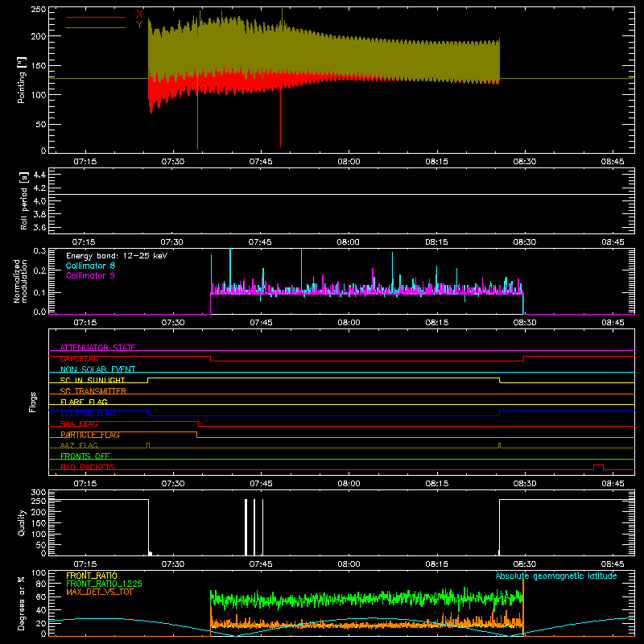Click 'Absolute geomagnetic latitude' label
Image resolution: width=644 pixels, height=644 pixels.
[556, 576]
